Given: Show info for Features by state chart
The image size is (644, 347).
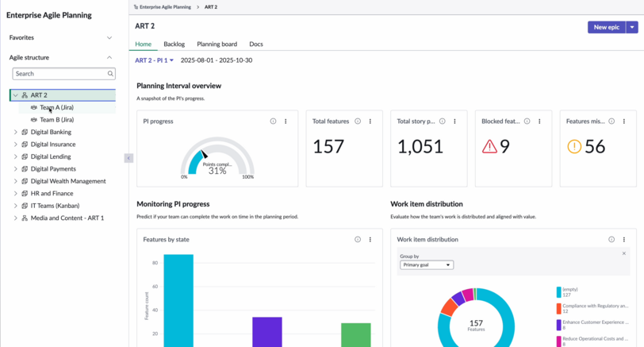Looking at the screenshot, I should click(358, 239).
